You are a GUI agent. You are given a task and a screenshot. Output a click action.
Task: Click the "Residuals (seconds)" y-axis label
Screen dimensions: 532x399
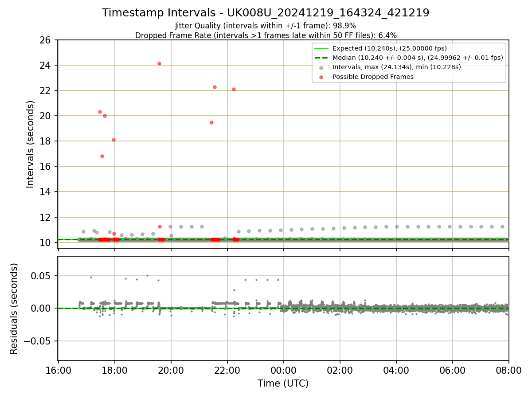(x=14, y=309)
